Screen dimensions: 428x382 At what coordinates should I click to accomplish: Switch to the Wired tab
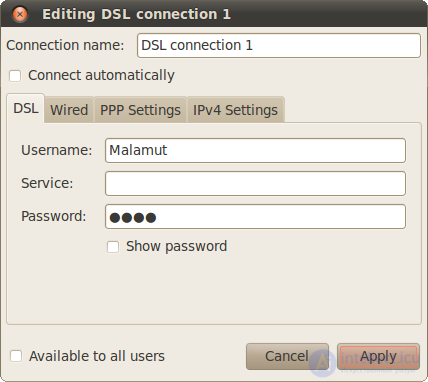[x=69, y=110]
